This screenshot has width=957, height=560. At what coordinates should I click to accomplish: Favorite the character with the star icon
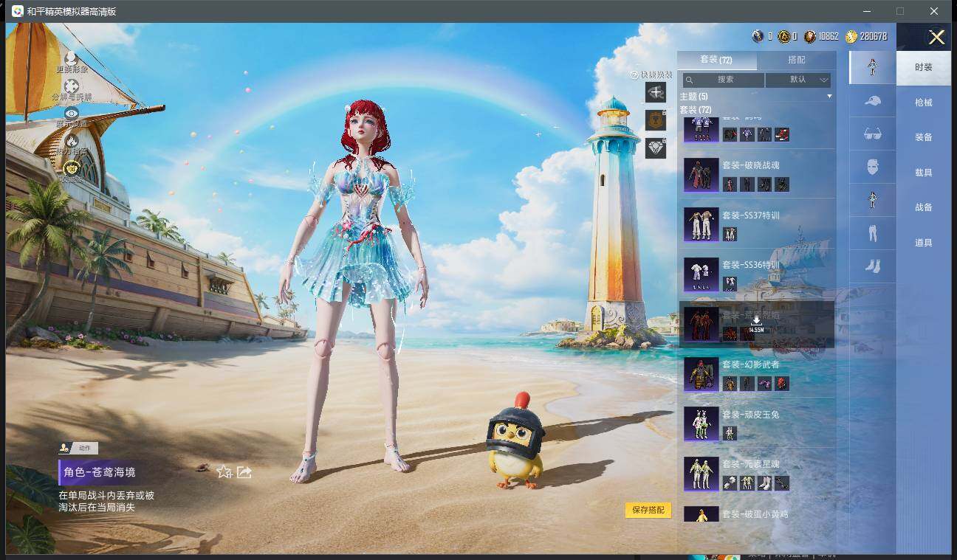click(224, 471)
